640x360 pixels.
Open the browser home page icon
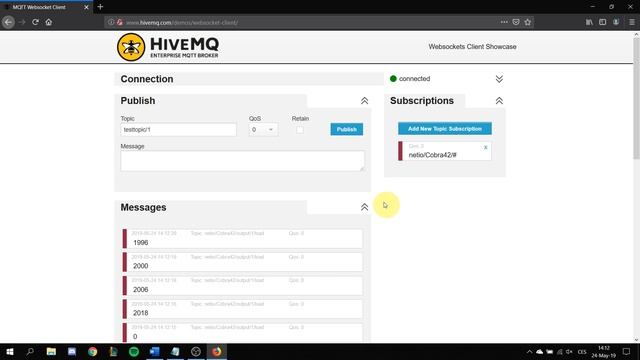(49, 22)
